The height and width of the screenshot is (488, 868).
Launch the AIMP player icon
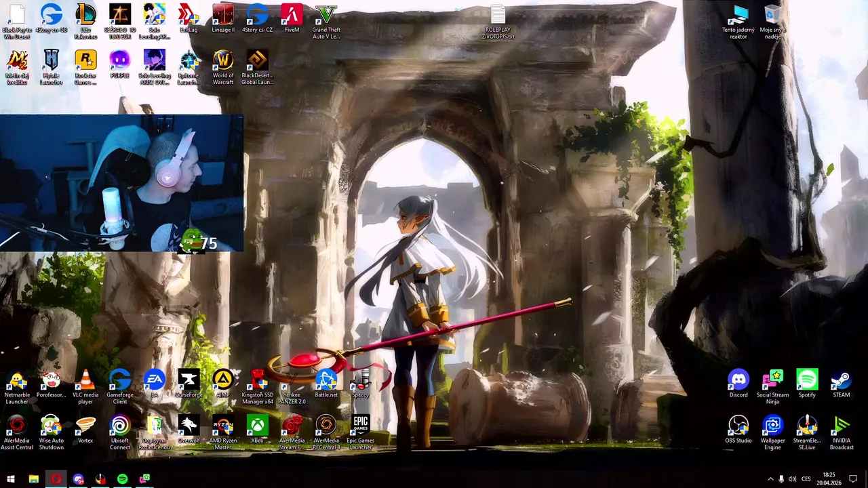(x=223, y=384)
